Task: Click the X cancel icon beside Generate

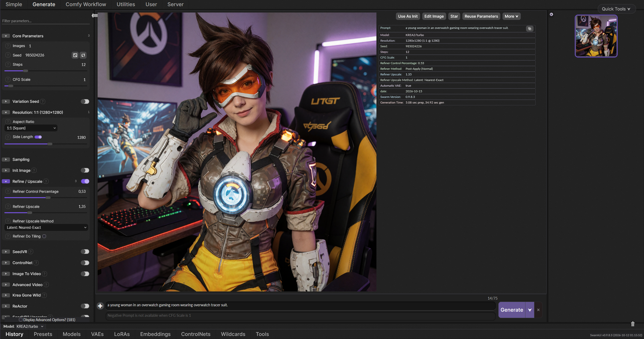Action: (538, 310)
